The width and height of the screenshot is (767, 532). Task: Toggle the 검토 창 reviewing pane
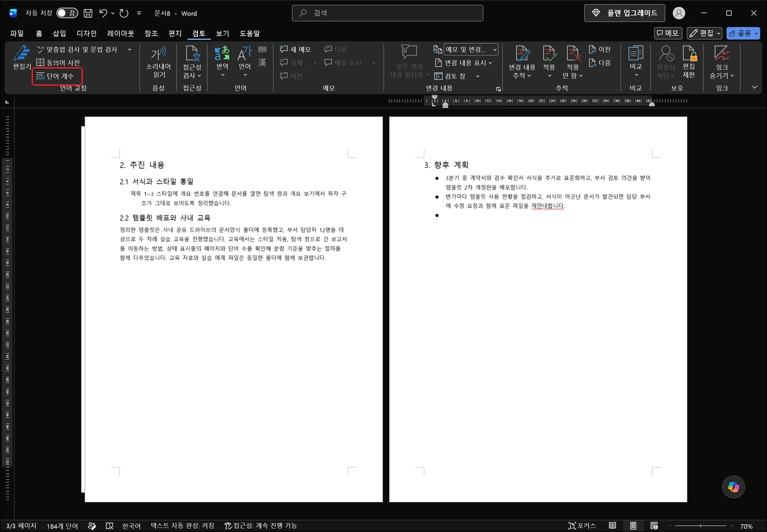(x=450, y=76)
